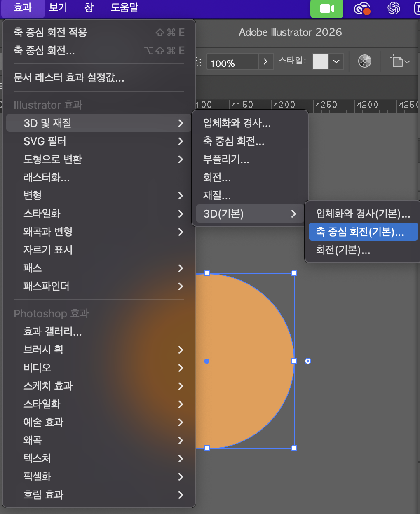Open the 창 menu
The width and height of the screenshot is (420, 514).
coord(89,8)
